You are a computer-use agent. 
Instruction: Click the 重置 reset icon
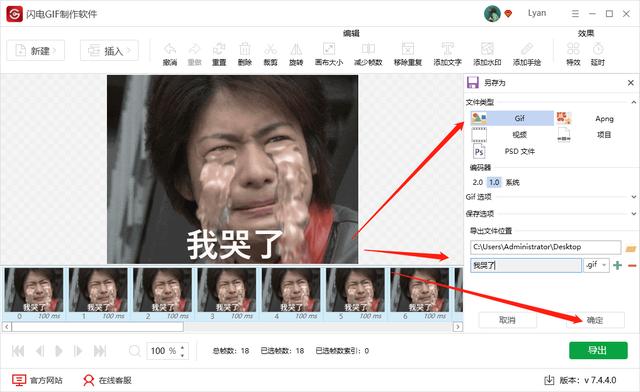[219, 49]
